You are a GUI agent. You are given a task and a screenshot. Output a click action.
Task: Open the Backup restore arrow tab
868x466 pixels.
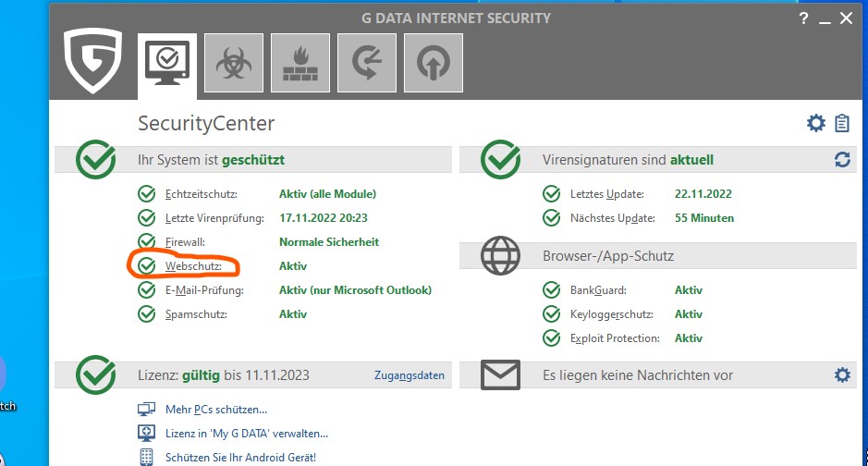point(367,63)
